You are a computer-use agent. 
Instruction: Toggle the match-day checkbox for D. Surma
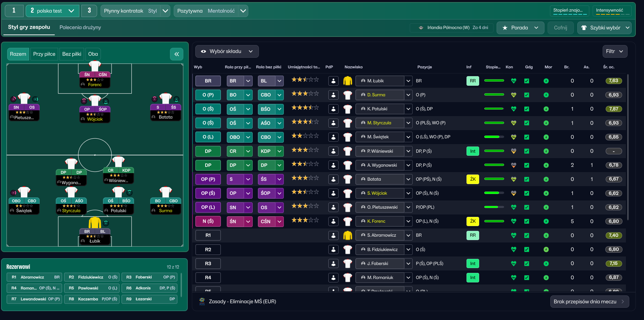click(527, 95)
